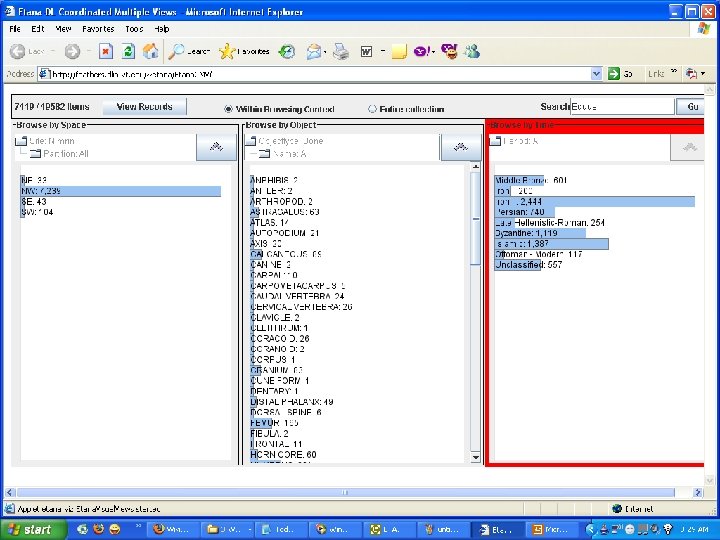Select ASTRAGALUS: 63 object row
The image size is (720, 540).
click(285, 212)
